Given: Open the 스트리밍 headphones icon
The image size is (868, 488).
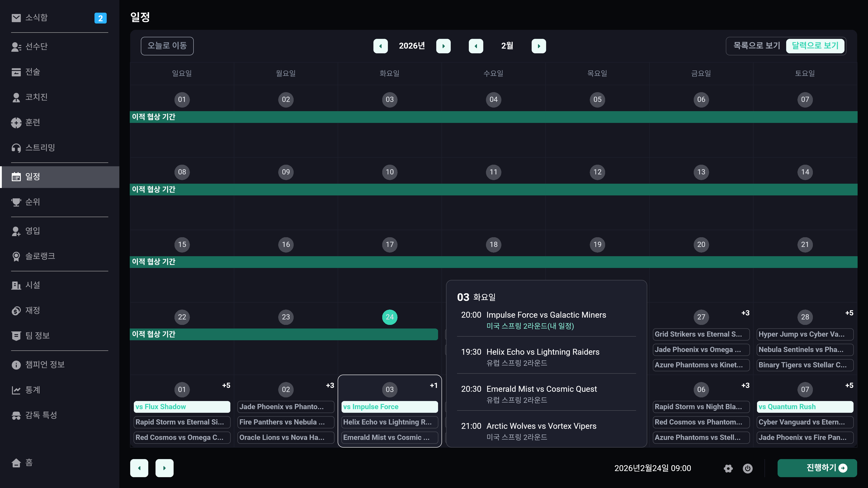Looking at the screenshot, I should (16, 148).
